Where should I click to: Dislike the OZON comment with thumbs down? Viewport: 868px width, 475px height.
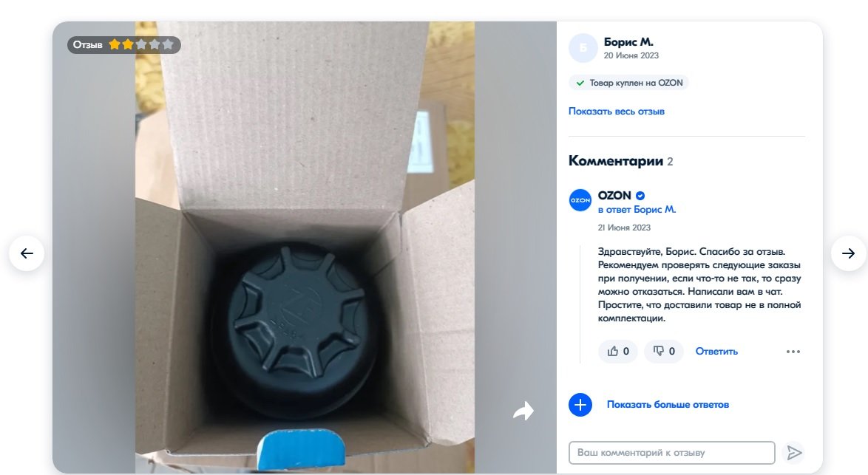click(664, 351)
